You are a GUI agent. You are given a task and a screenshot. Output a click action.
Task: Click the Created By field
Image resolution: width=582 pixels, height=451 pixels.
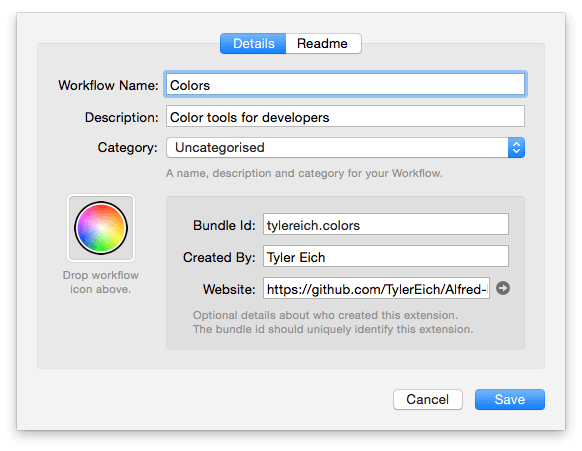[386, 256]
